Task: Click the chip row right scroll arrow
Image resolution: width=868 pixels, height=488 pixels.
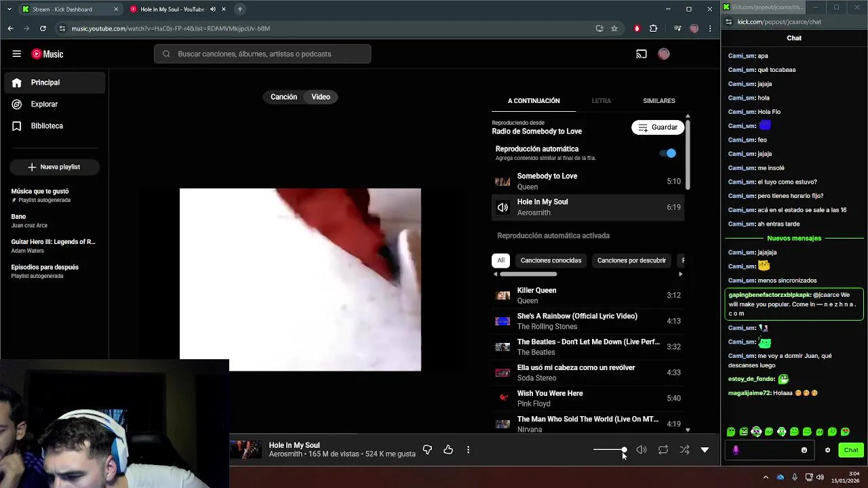Action: click(680, 274)
